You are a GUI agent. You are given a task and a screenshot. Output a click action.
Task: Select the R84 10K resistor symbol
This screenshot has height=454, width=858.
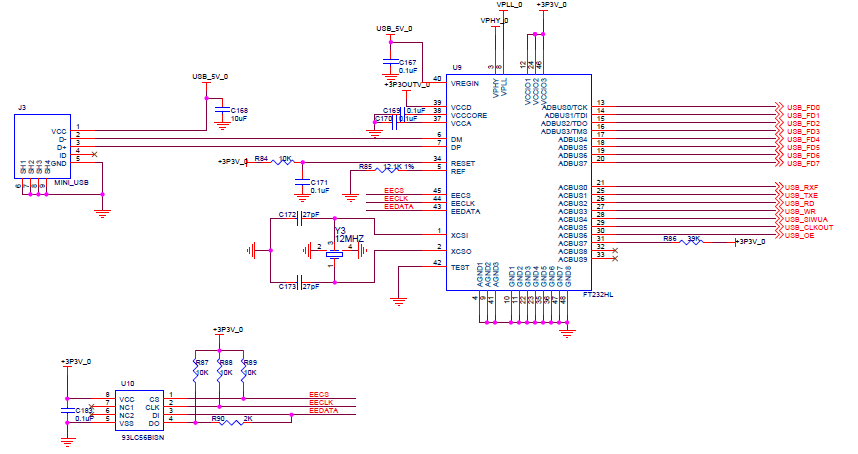click(x=283, y=162)
